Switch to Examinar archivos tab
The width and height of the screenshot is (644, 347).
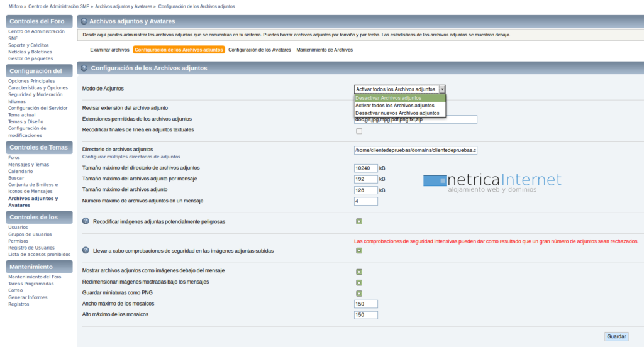109,50
